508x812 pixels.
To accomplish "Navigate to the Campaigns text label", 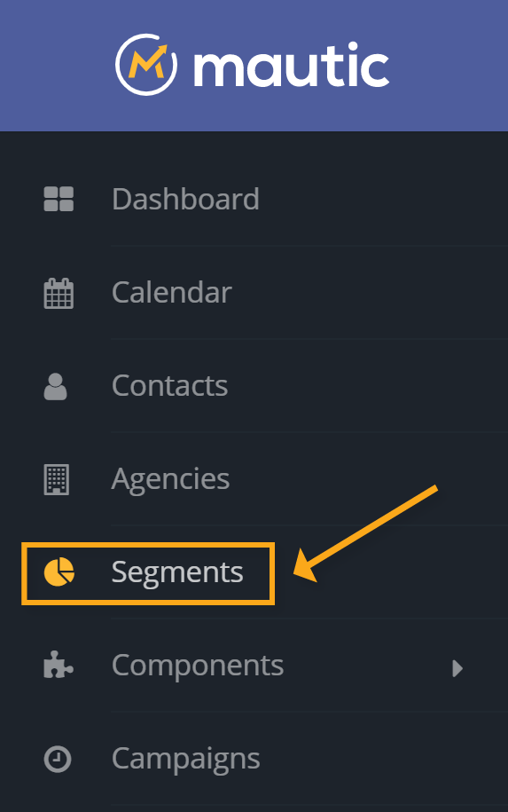I will [x=185, y=759].
